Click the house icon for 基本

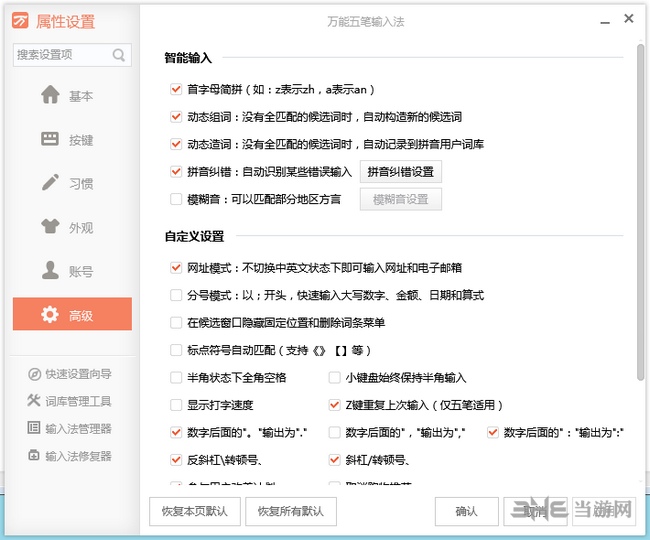[50, 94]
